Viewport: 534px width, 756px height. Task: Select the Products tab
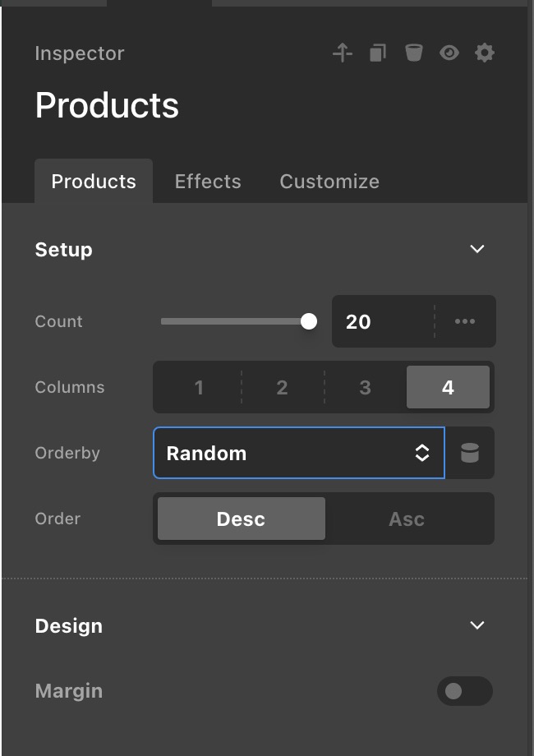pyautogui.click(x=94, y=182)
